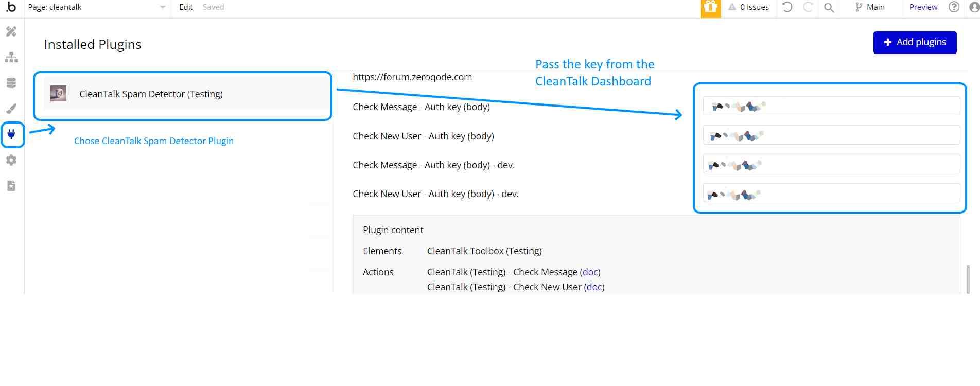Open doc link for Check New User
The width and height of the screenshot is (980, 386).
click(x=594, y=287)
